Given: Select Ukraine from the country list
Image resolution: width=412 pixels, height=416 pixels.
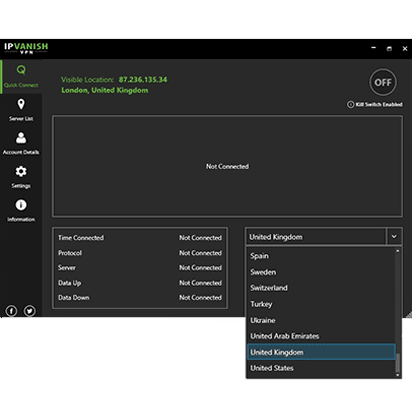Looking at the screenshot, I should coord(321,320).
